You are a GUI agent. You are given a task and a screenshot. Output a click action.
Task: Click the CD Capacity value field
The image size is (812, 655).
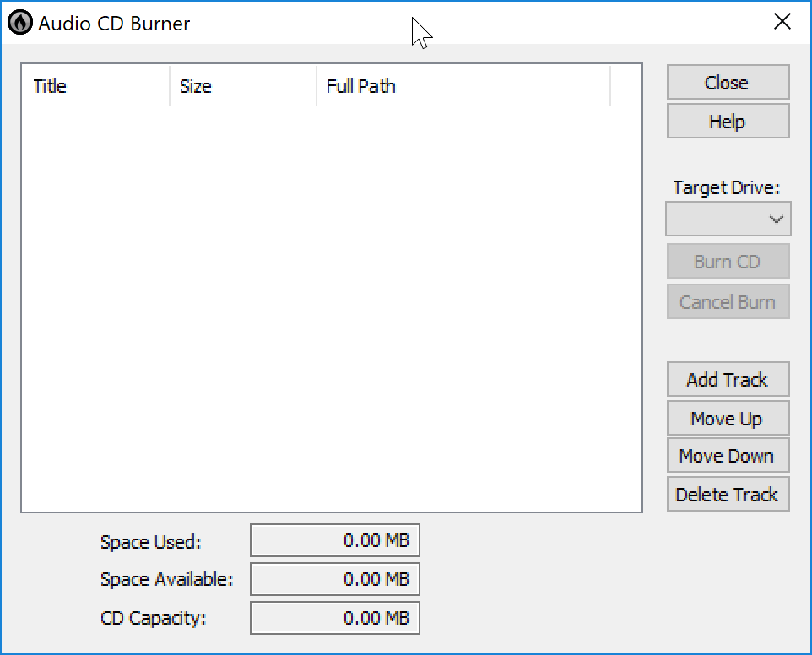pyautogui.click(x=334, y=618)
